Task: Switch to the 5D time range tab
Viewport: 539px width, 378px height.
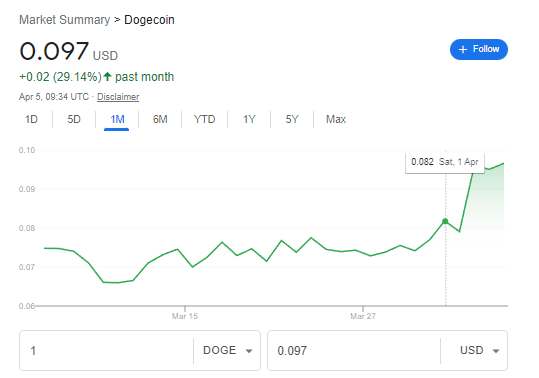Action: coord(74,119)
